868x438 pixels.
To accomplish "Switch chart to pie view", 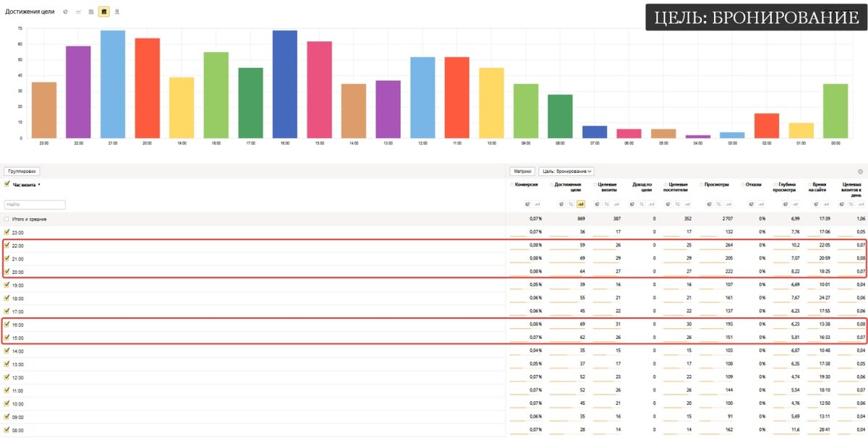I will (66, 12).
